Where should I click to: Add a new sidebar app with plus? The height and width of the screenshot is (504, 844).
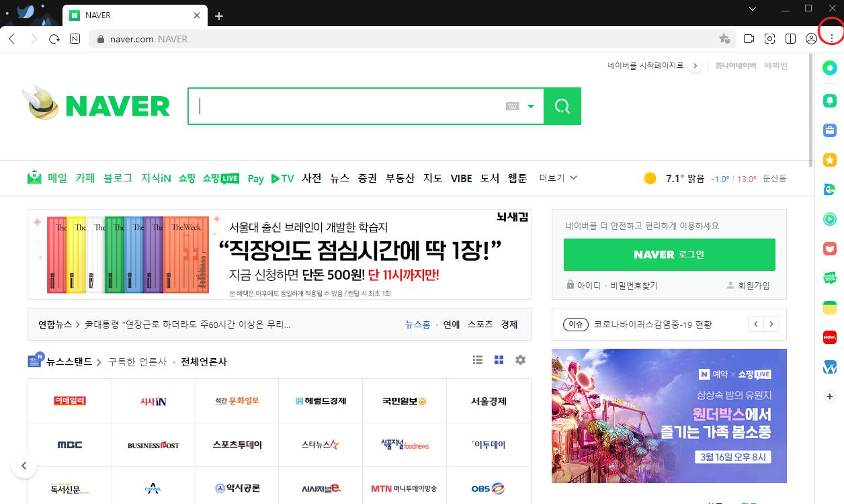(830, 397)
